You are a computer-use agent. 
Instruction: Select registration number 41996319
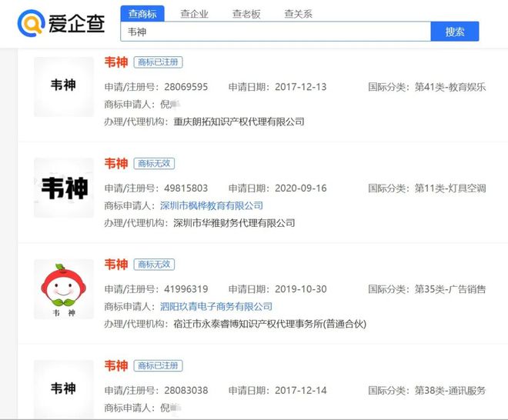tap(186, 289)
